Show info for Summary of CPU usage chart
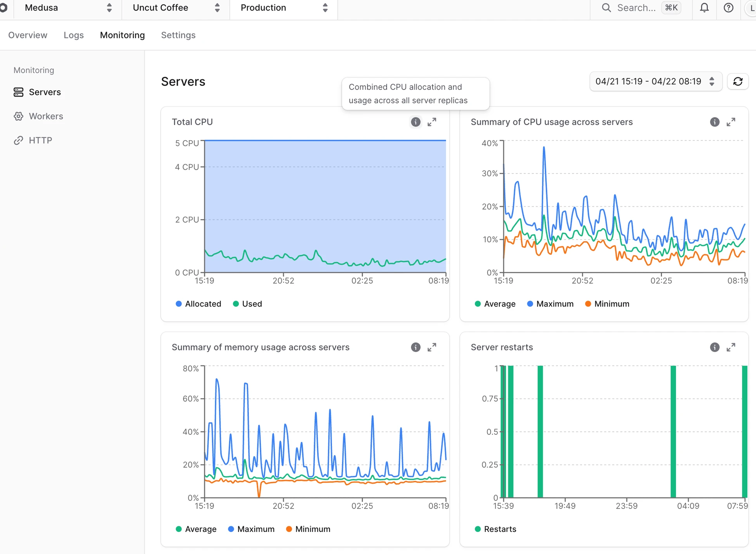 click(714, 122)
